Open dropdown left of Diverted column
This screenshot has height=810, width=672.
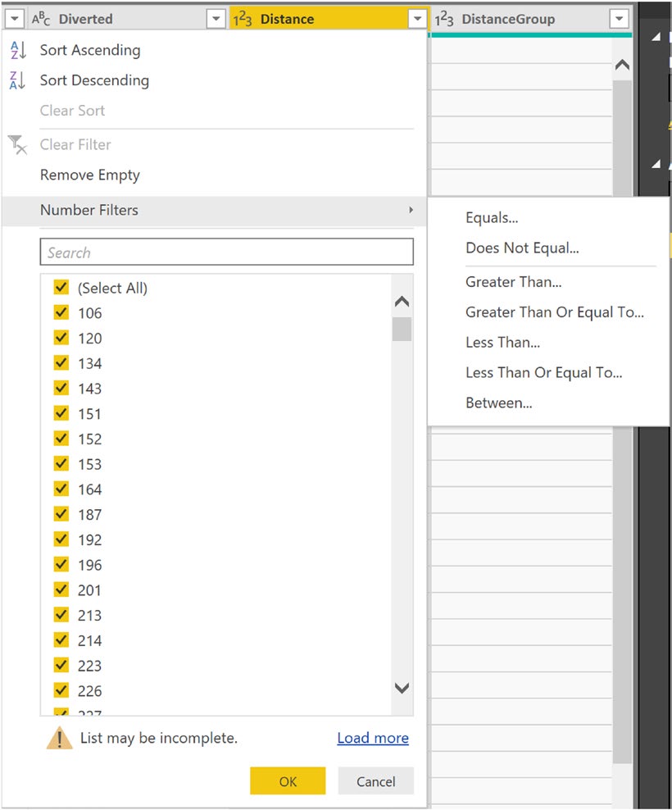[15, 19]
